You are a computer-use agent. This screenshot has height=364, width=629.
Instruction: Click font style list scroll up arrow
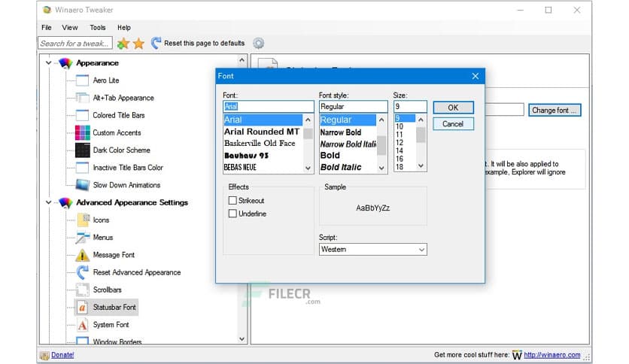pos(381,120)
